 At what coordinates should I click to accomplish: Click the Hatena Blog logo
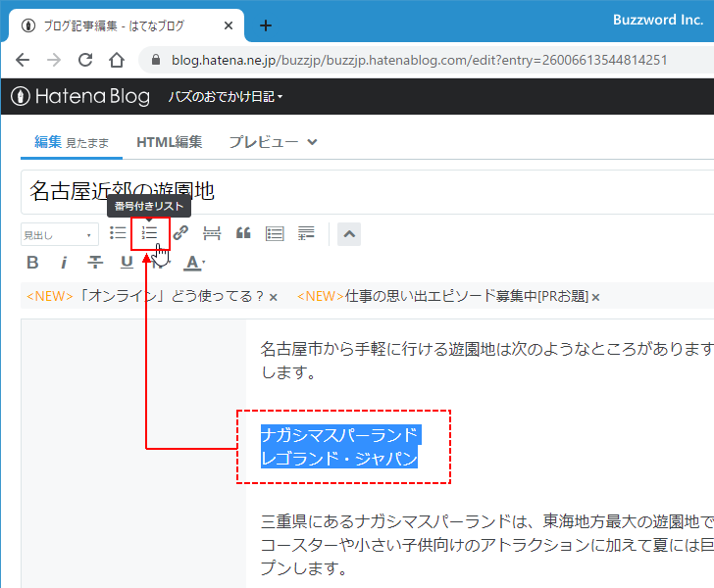80,96
